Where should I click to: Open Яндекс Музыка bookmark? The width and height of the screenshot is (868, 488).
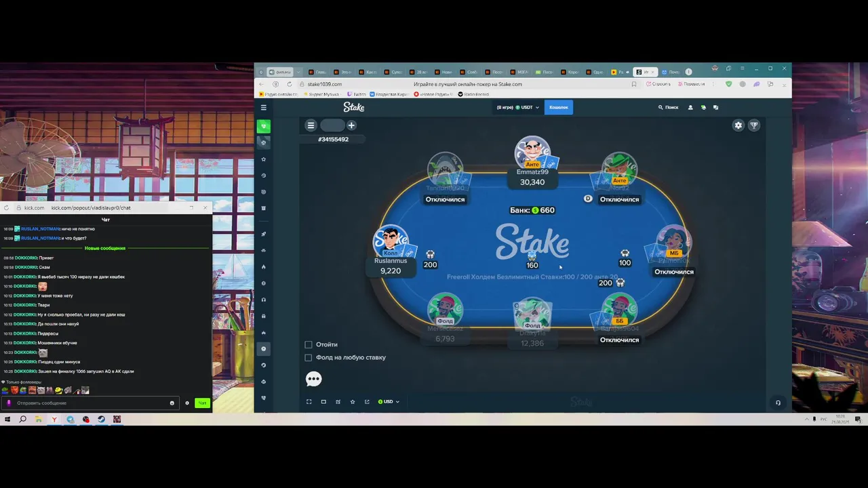(x=321, y=94)
